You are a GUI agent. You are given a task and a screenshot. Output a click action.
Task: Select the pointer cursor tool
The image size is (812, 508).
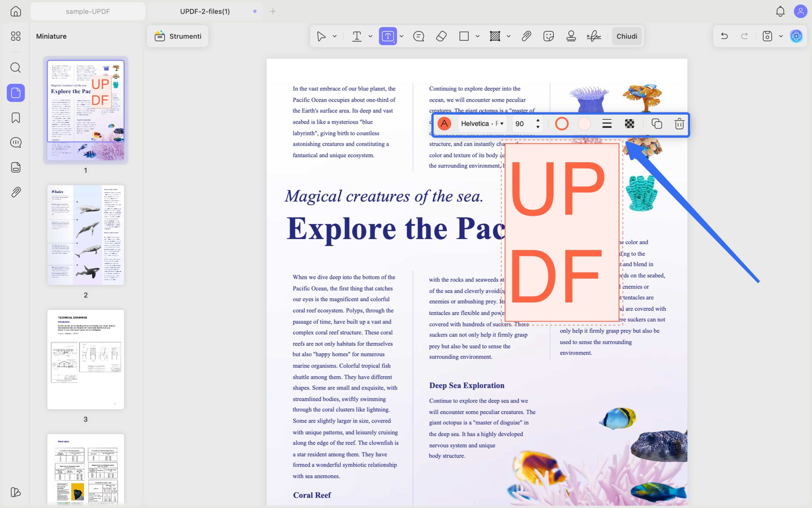click(321, 36)
